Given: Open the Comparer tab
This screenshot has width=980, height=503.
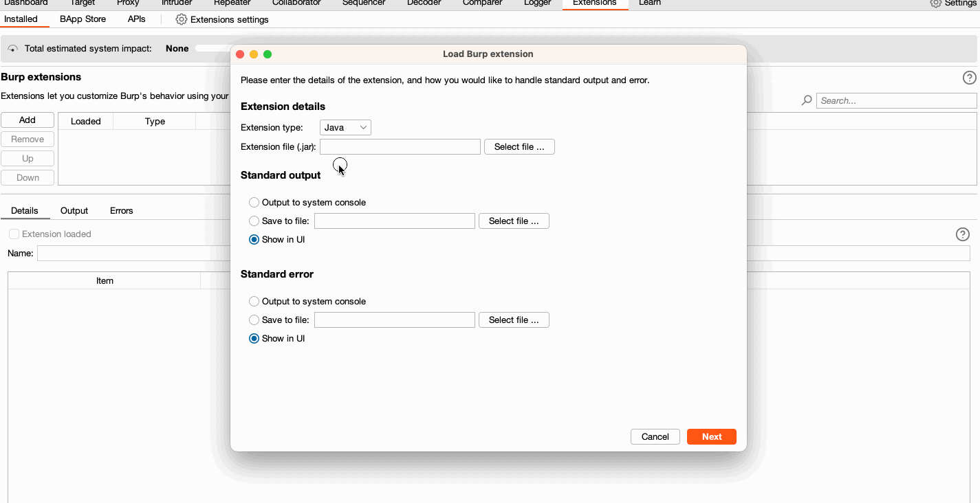Looking at the screenshot, I should [x=482, y=3].
